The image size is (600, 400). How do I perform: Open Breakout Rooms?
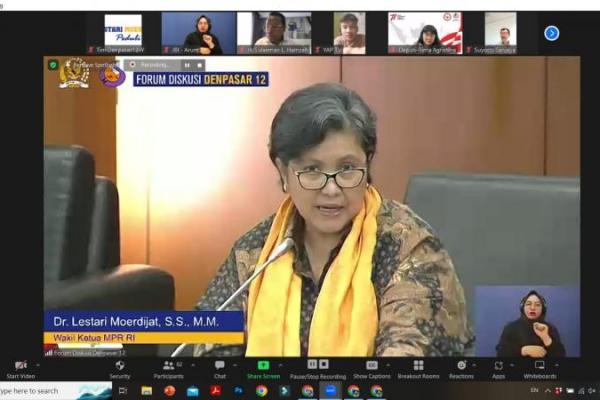tap(418, 366)
